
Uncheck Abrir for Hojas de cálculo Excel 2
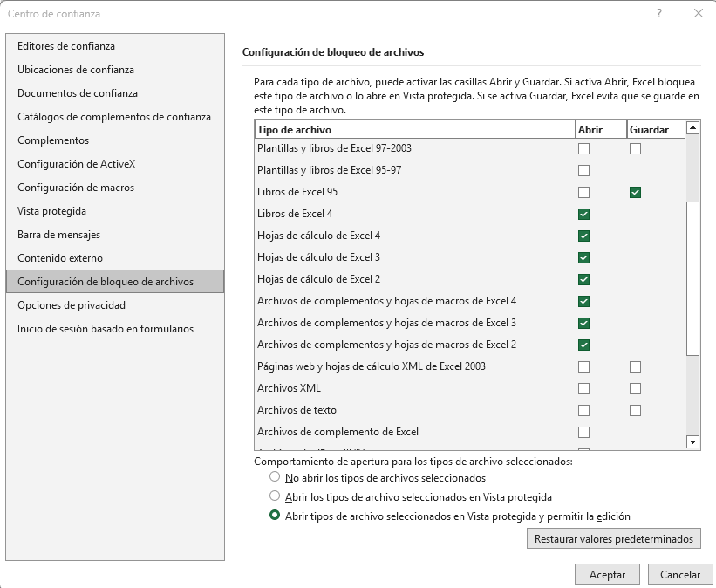[583, 279]
